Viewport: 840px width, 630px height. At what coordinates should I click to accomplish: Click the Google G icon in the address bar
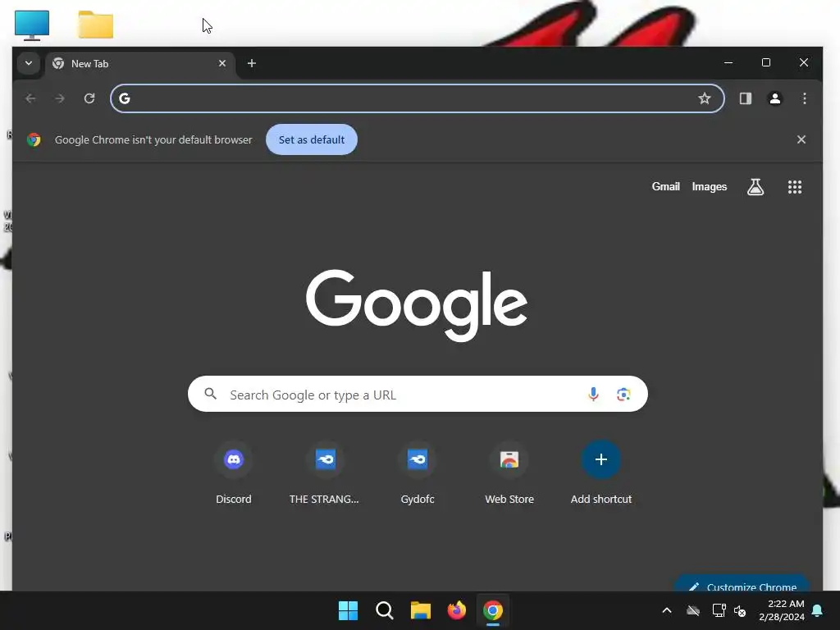coord(125,98)
